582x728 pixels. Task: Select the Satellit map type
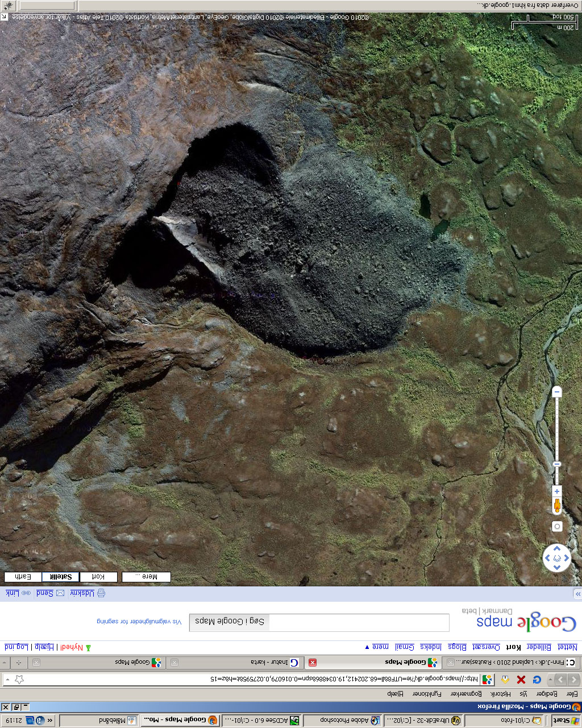click(61, 577)
